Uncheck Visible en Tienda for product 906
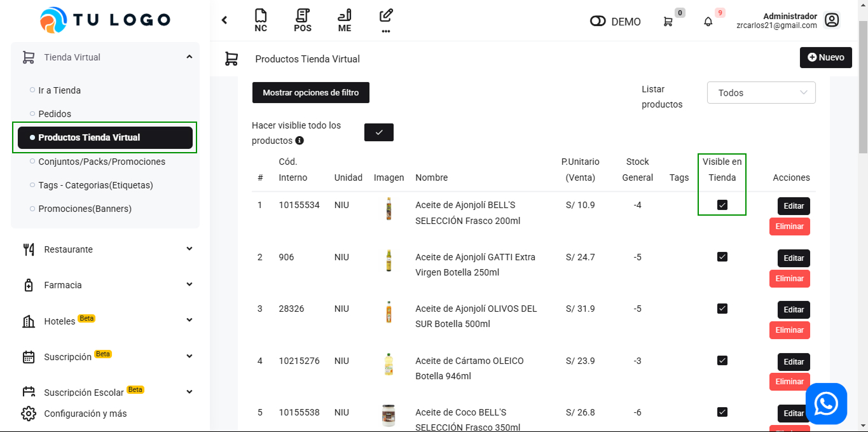The width and height of the screenshot is (868, 432). [722, 256]
